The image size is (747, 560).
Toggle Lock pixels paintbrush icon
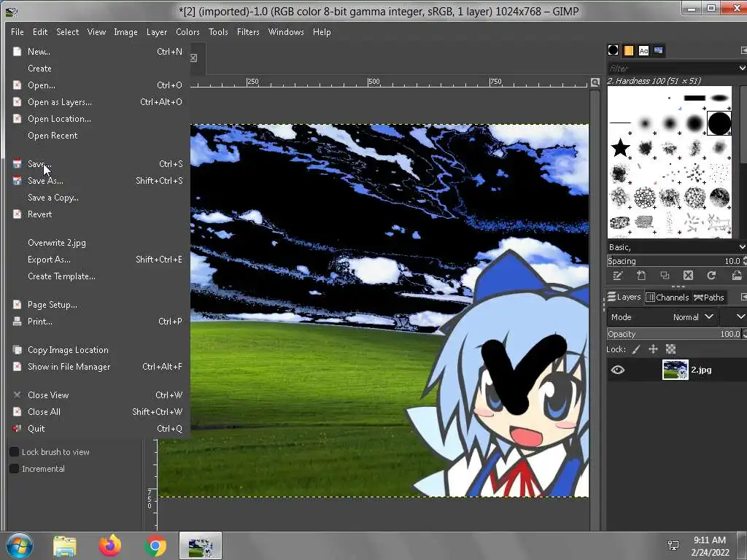click(x=636, y=349)
